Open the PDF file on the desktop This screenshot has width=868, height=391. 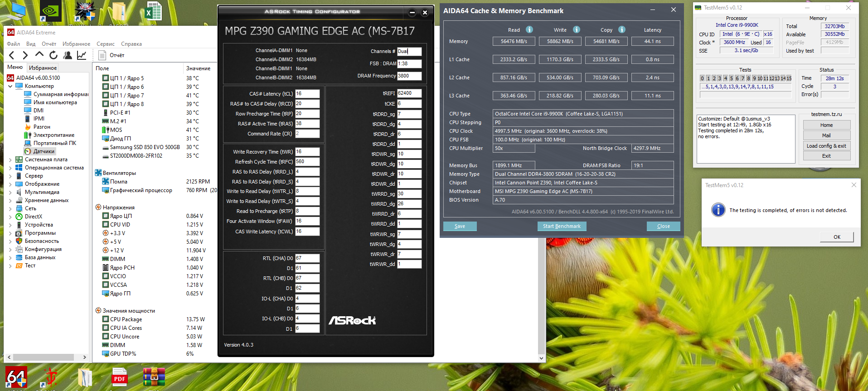[120, 377]
